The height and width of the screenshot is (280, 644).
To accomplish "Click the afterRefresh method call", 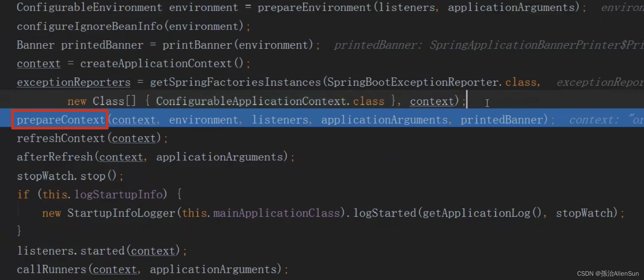I will coord(55,157).
